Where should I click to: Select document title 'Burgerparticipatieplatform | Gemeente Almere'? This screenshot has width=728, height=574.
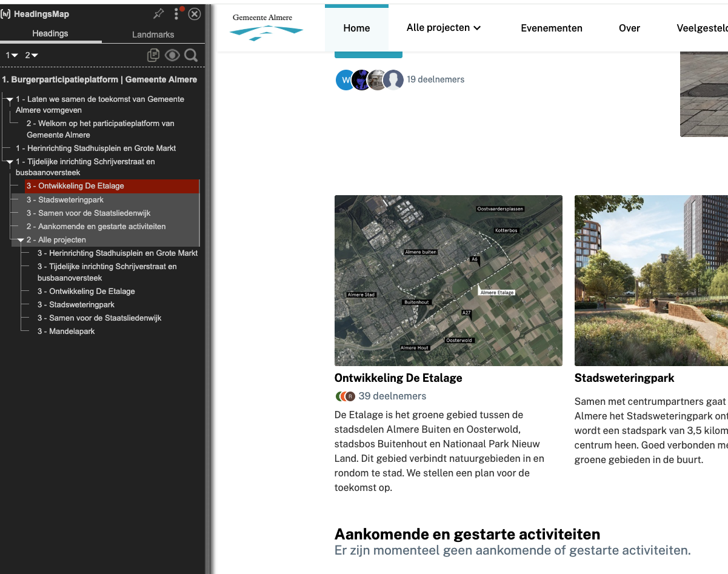point(99,79)
